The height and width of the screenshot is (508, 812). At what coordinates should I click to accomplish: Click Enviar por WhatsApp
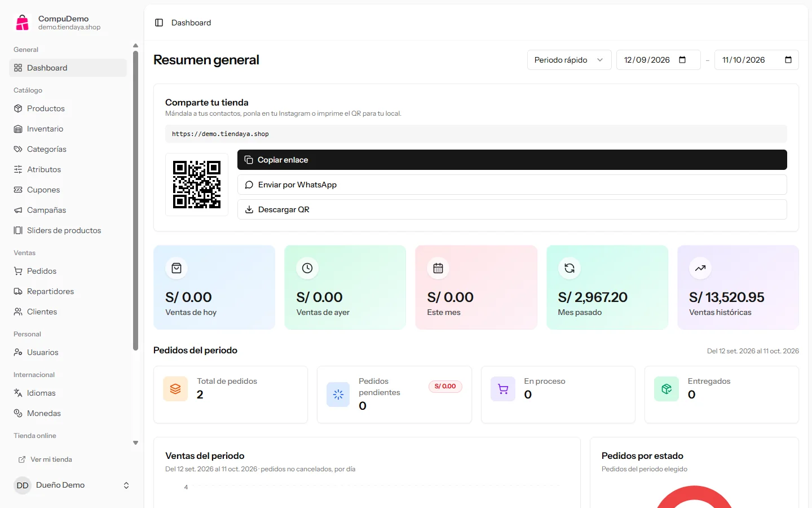point(512,185)
